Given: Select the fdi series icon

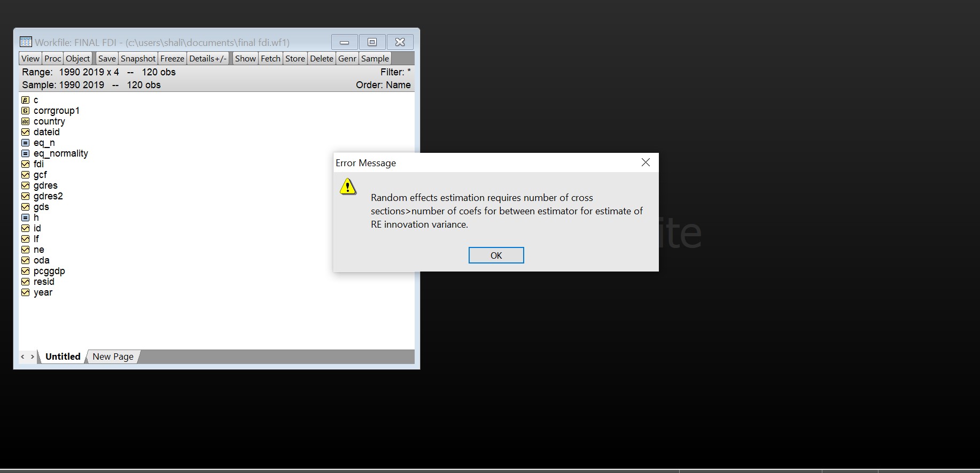Looking at the screenshot, I should click(25, 164).
